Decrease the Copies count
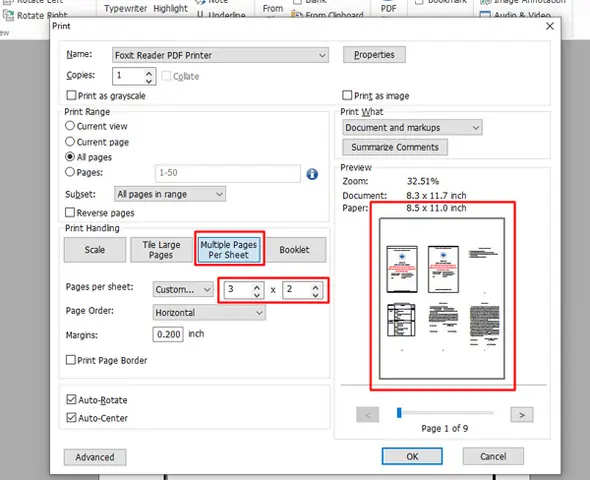Viewport: 590px width, 480px height. [149, 81]
